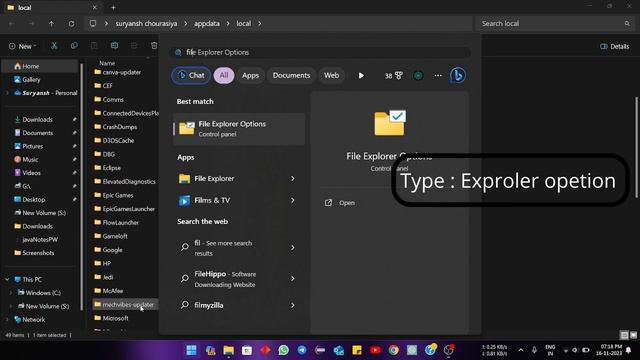
Task: Open Bing Chat icon in search panel
Action: coord(458,75)
